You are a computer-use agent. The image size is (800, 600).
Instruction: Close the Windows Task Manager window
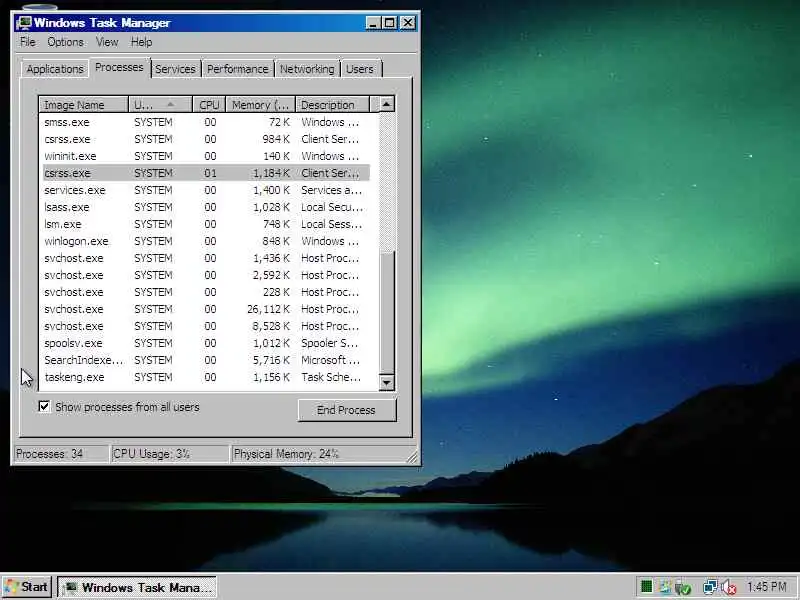pyautogui.click(x=408, y=23)
